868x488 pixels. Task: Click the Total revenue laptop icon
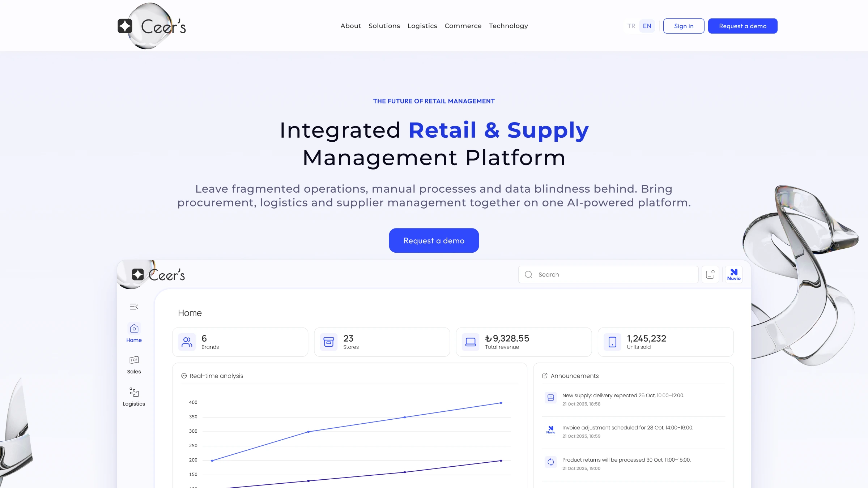(471, 342)
